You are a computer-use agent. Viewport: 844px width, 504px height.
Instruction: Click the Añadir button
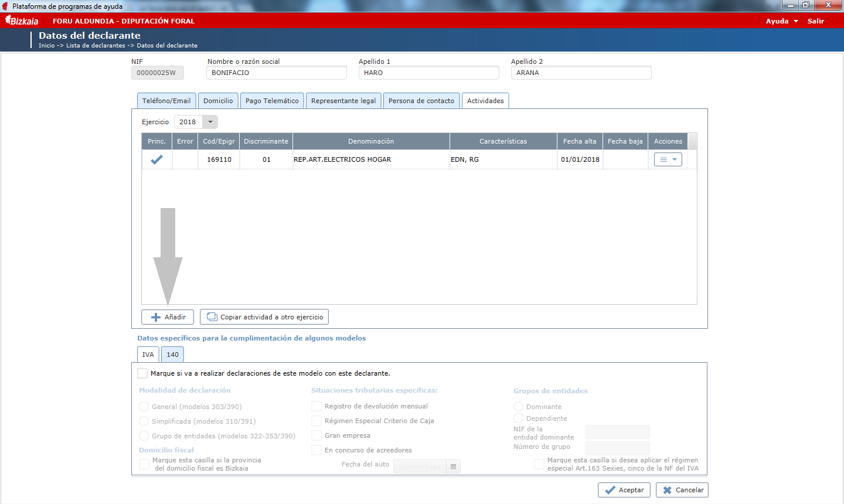169,317
